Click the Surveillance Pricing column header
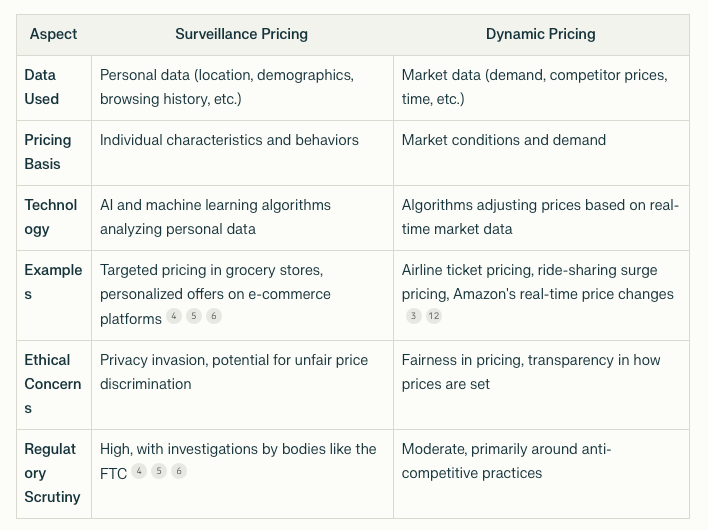The width and height of the screenshot is (708, 530). pyautogui.click(x=241, y=34)
